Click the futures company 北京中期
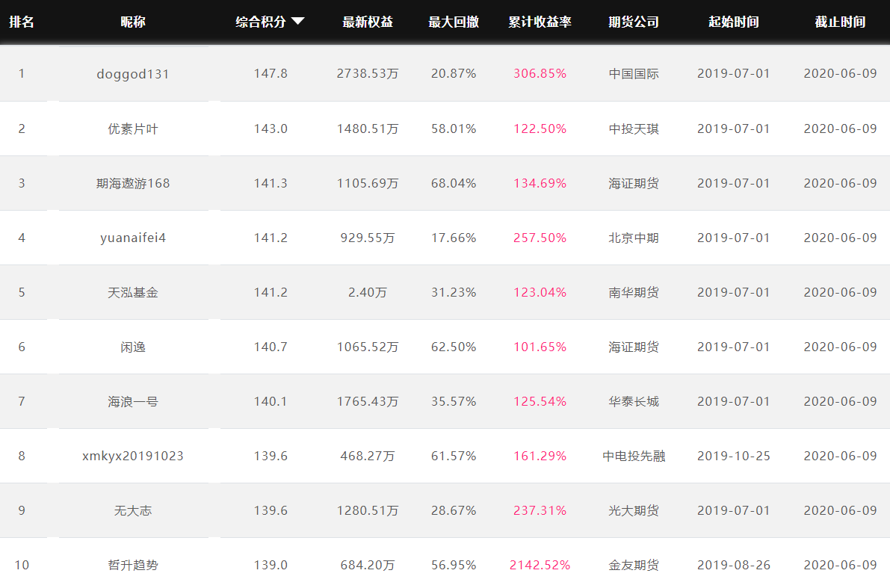The width and height of the screenshot is (890, 588). pos(634,238)
